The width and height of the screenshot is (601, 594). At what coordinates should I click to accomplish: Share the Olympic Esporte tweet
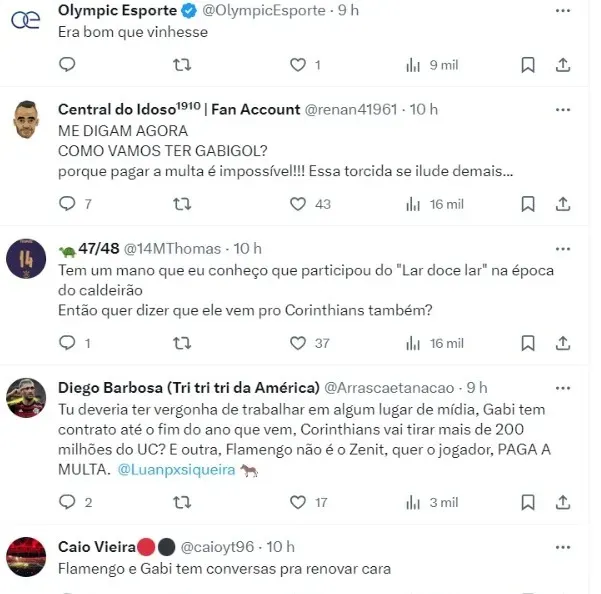tap(563, 65)
